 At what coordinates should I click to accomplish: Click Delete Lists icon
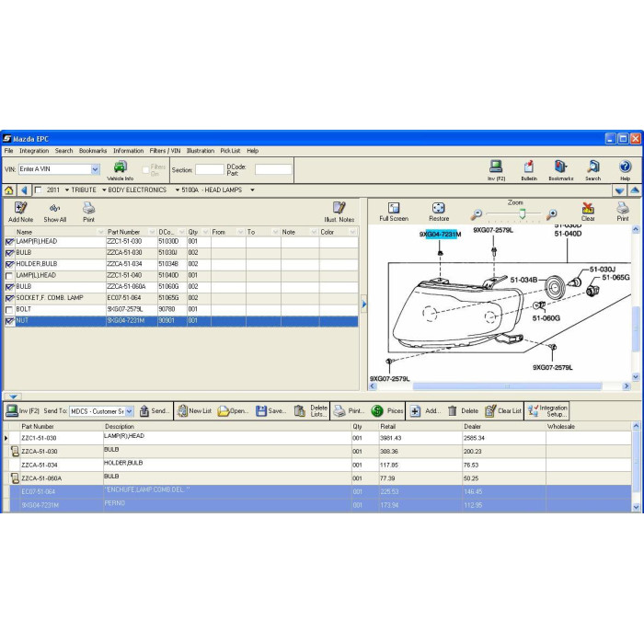(x=311, y=410)
